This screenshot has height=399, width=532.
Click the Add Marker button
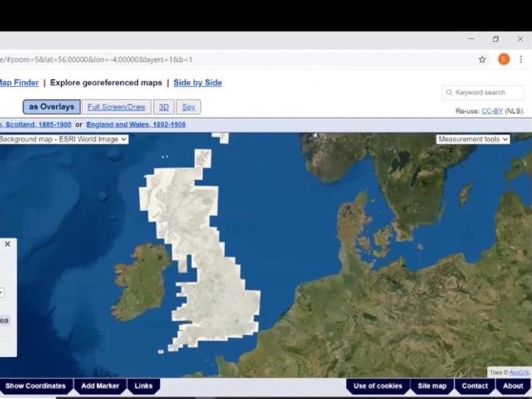click(x=100, y=386)
